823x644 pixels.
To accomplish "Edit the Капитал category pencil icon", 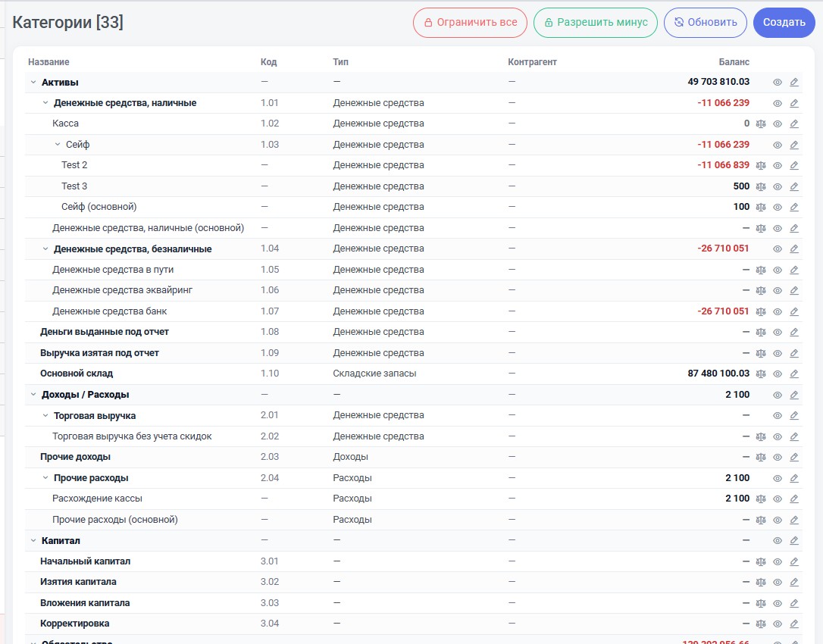I will [794, 541].
